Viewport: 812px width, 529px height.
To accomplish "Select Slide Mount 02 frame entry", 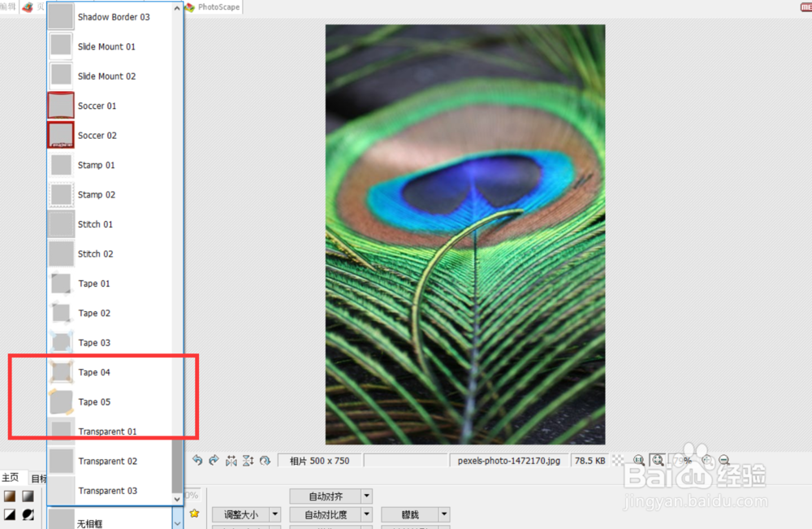I will pyautogui.click(x=110, y=76).
